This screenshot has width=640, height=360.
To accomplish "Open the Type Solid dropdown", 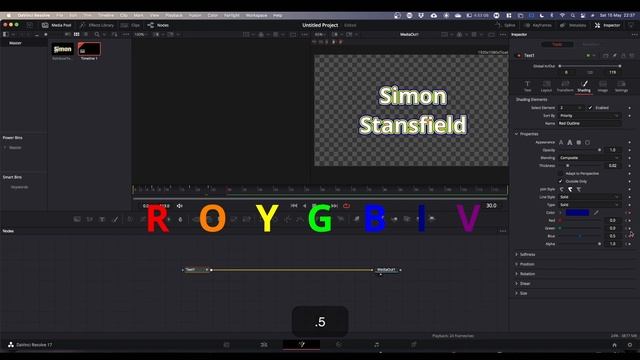I will pos(589,204).
